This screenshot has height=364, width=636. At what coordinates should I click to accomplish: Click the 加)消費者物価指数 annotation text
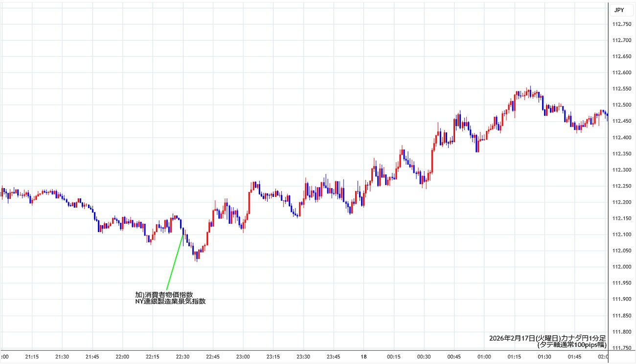[x=164, y=295]
